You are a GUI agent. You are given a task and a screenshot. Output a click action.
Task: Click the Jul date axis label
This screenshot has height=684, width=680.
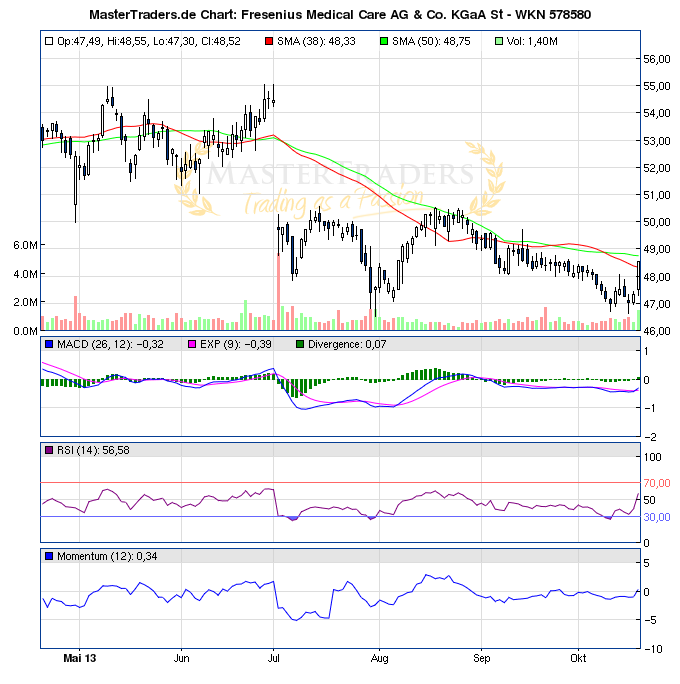tap(273, 658)
